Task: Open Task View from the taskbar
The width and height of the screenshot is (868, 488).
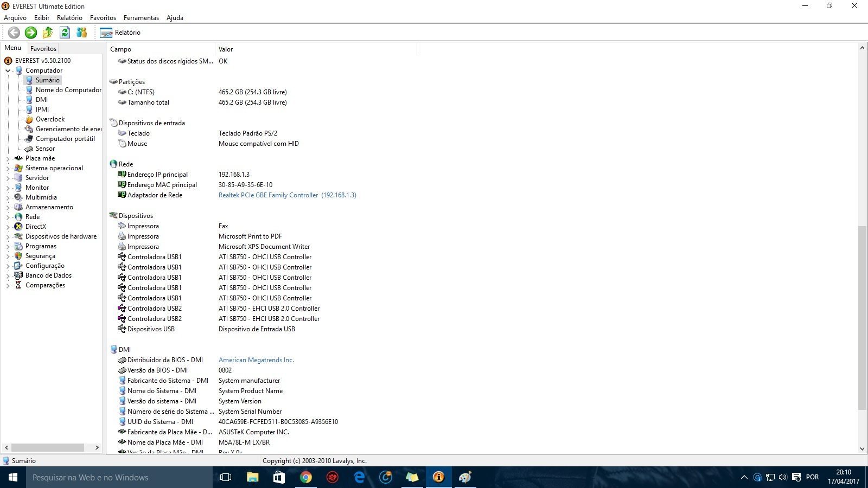Action: [226, 477]
